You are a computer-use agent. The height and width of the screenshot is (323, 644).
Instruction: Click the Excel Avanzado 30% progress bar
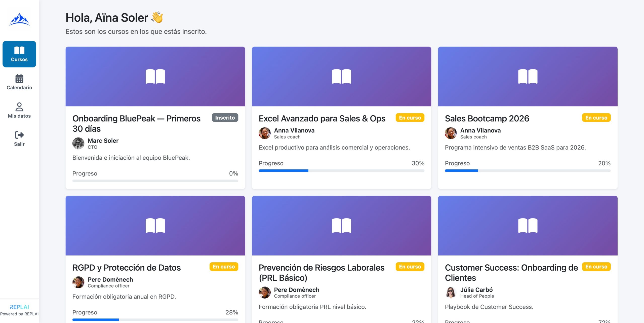pos(341,171)
